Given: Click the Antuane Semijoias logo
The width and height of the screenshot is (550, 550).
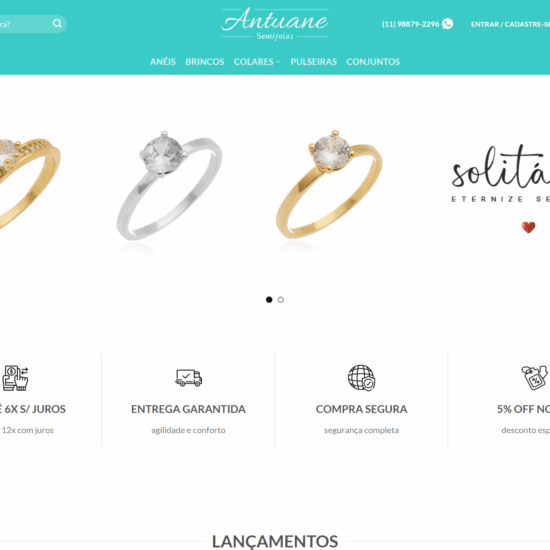Looking at the screenshot, I should click(x=275, y=24).
